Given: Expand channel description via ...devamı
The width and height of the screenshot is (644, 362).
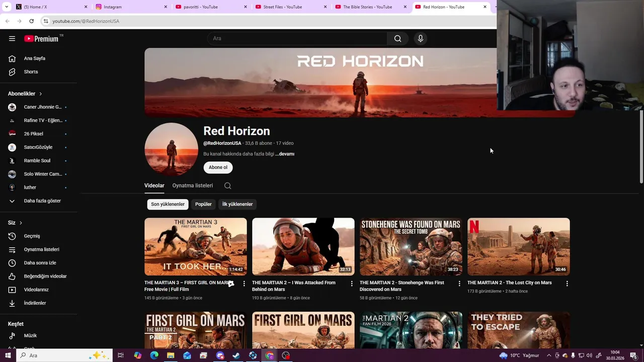Looking at the screenshot, I should coord(285,154).
